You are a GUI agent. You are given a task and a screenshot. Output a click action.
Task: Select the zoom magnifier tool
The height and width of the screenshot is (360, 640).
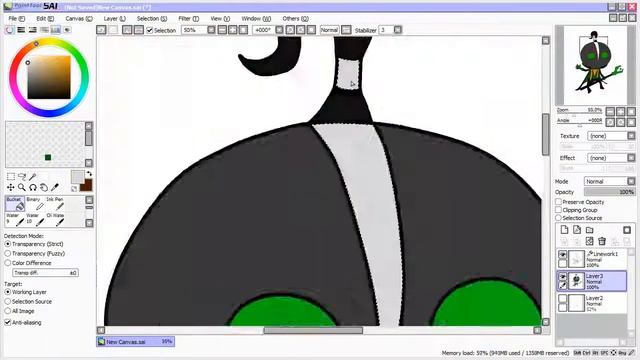(22, 187)
